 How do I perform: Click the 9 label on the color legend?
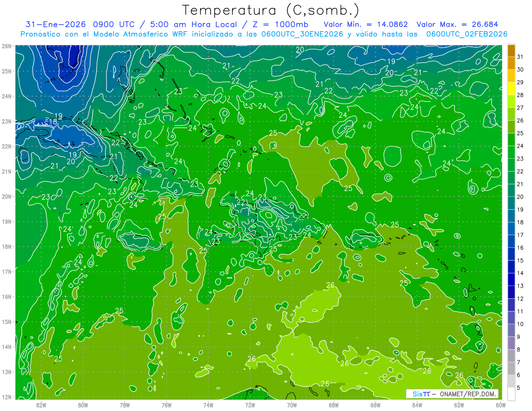click(x=519, y=337)
